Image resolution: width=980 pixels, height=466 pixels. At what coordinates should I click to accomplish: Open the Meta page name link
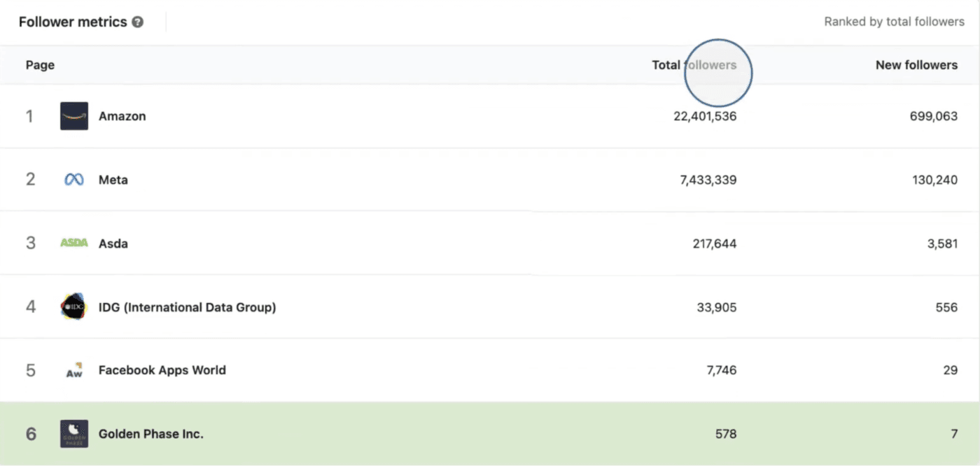click(x=113, y=180)
